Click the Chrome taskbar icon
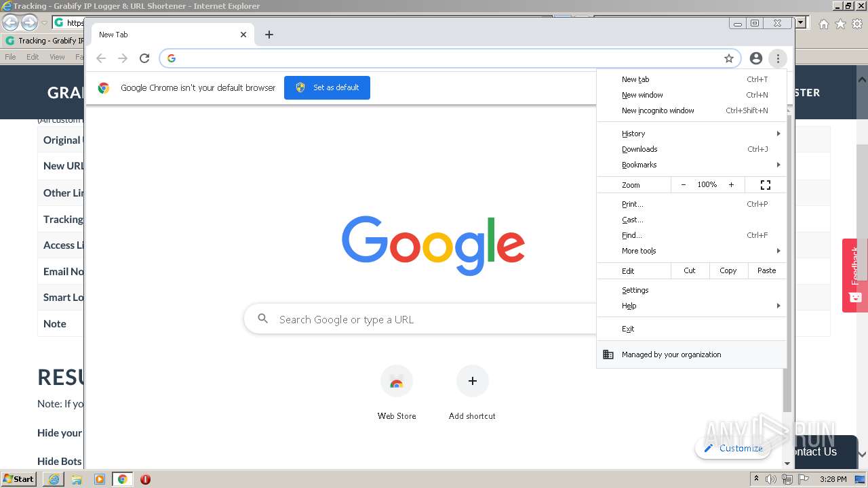Screen dimensions: 868x488 123,479
